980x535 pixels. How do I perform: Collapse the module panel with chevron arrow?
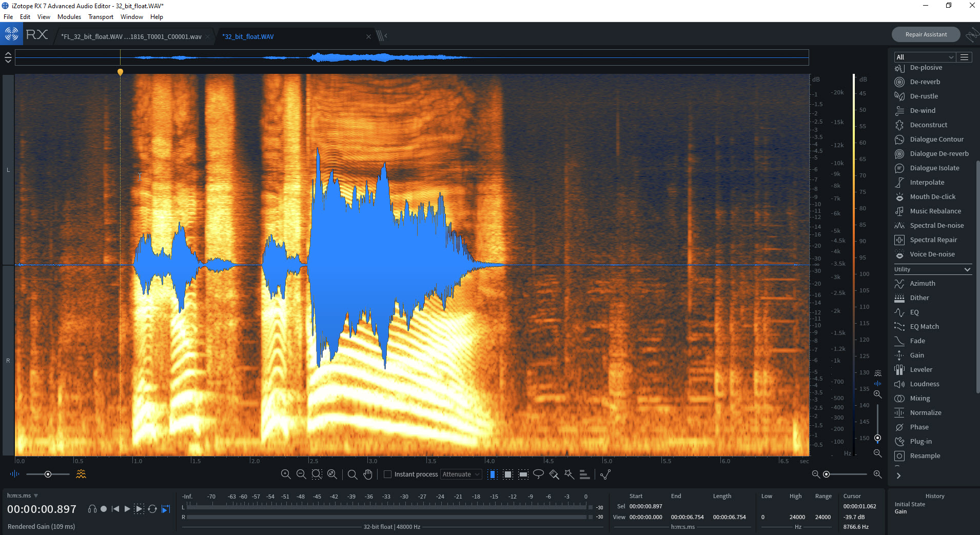point(898,475)
